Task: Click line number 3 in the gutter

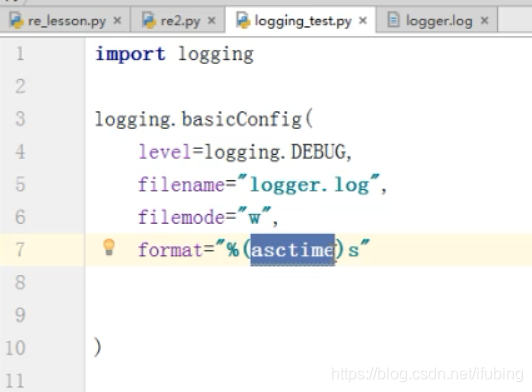Action: tap(20, 119)
